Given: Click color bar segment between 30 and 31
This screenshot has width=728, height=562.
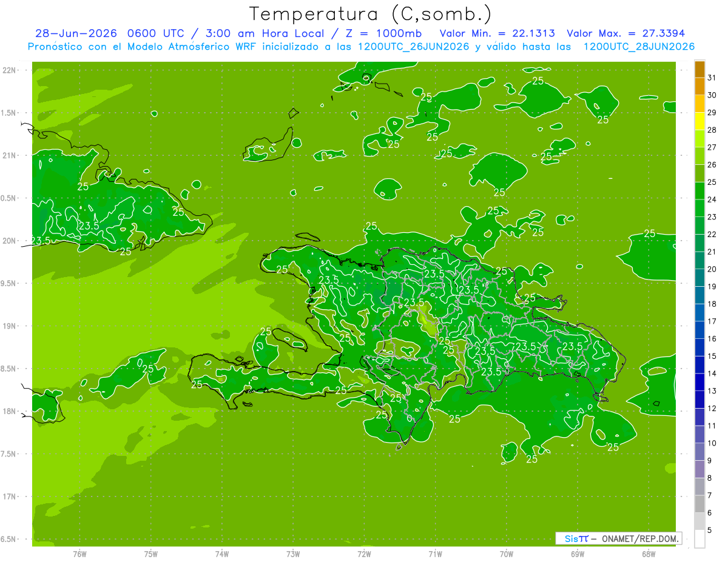Looking at the screenshot, I should pyautogui.click(x=699, y=86).
